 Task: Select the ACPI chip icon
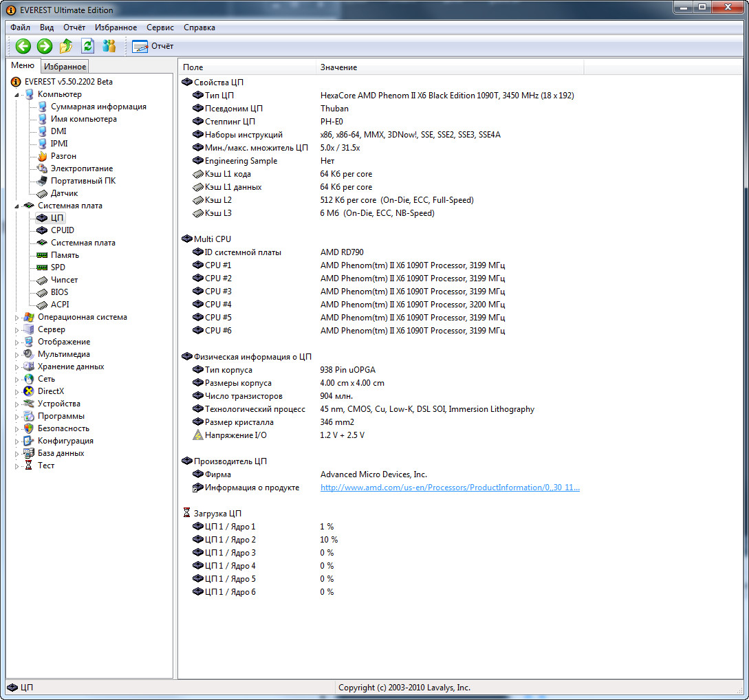43,305
